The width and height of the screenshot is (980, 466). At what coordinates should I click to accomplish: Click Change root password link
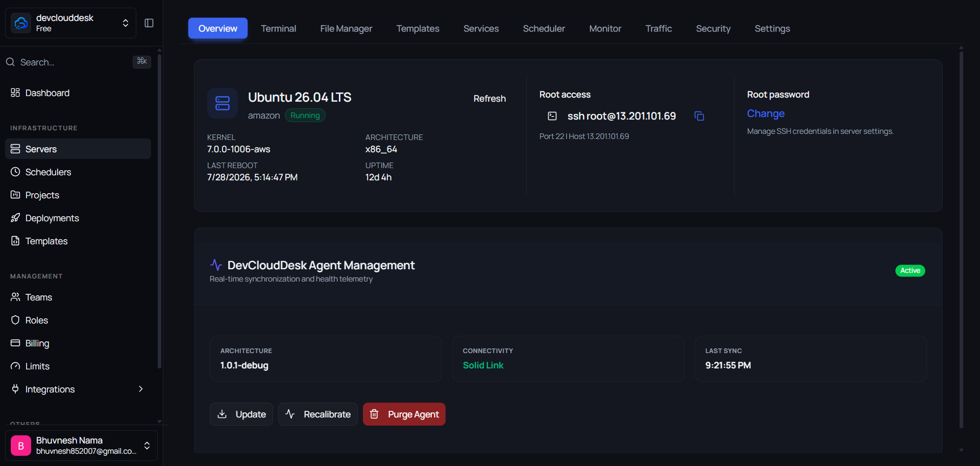(x=766, y=113)
